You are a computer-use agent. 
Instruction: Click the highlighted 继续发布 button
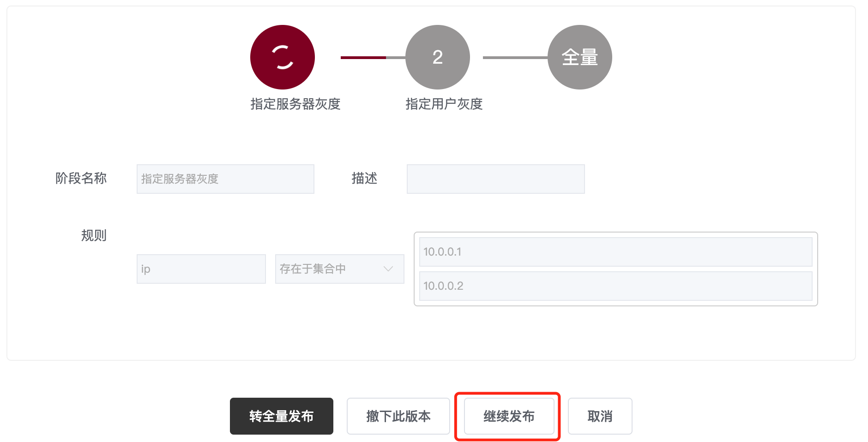point(509,416)
